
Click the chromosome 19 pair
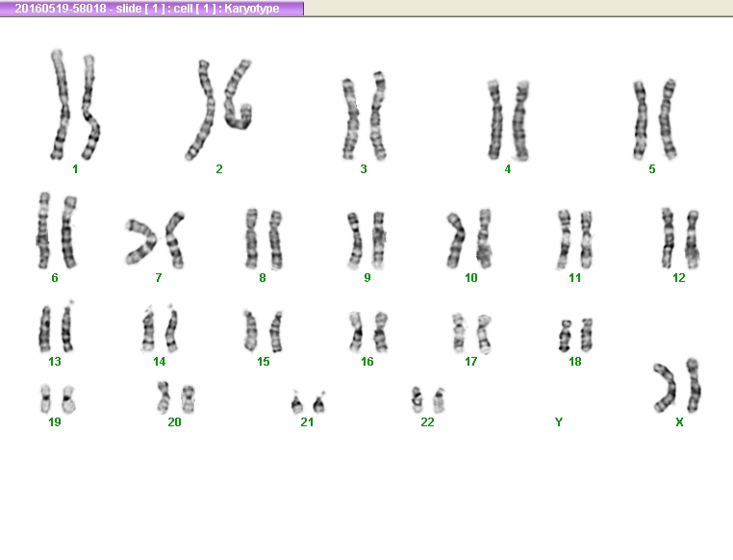point(58,399)
